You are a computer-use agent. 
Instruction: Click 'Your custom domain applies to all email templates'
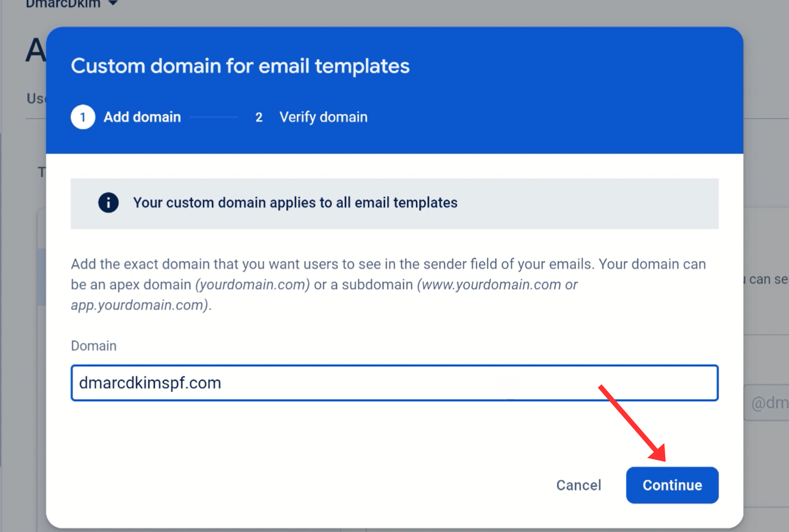295,203
